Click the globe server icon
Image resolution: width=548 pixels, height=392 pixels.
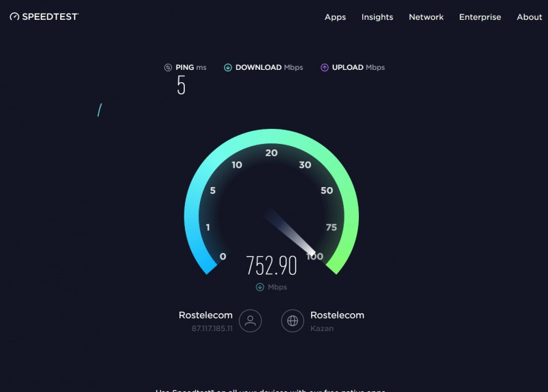[292, 321]
